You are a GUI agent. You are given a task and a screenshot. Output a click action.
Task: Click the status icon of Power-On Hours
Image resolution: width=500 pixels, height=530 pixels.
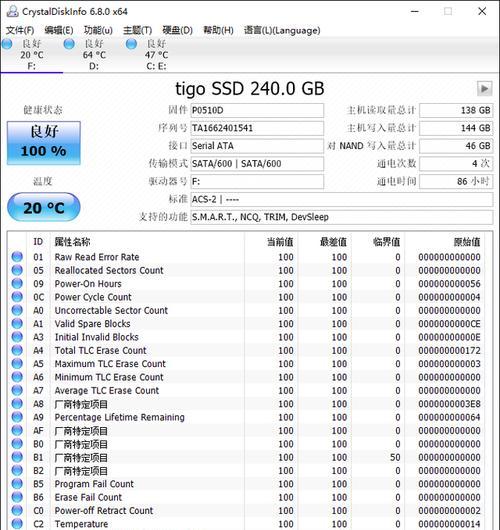pyautogui.click(x=17, y=284)
